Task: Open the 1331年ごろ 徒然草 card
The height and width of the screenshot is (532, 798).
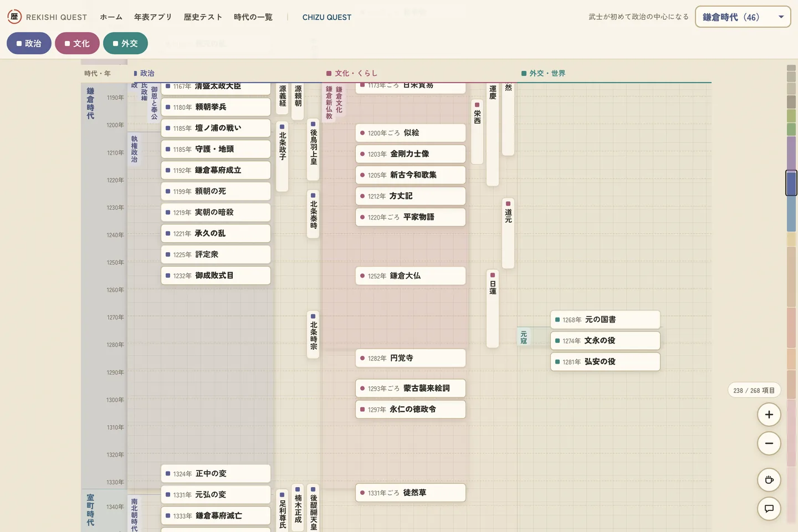Action: (411, 493)
